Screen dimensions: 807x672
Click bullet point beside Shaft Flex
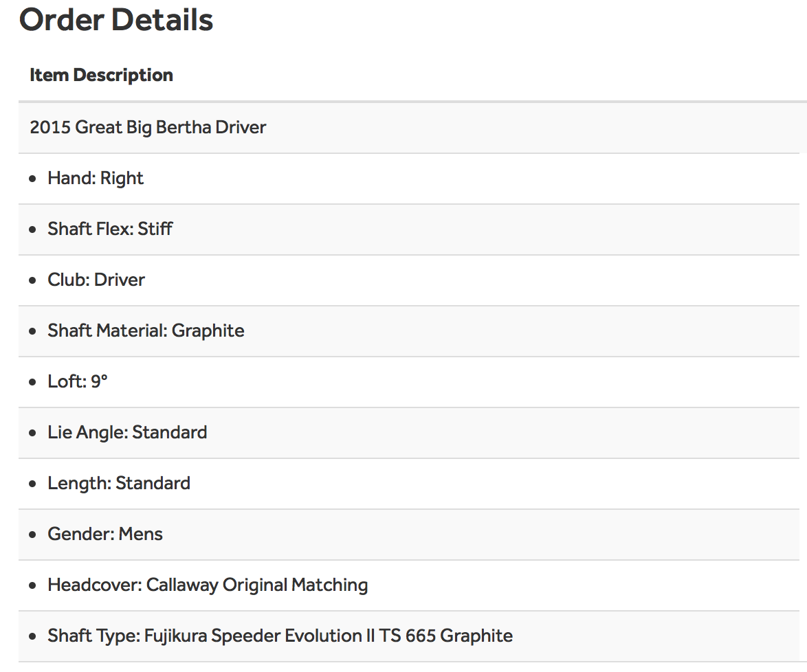[33, 229]
